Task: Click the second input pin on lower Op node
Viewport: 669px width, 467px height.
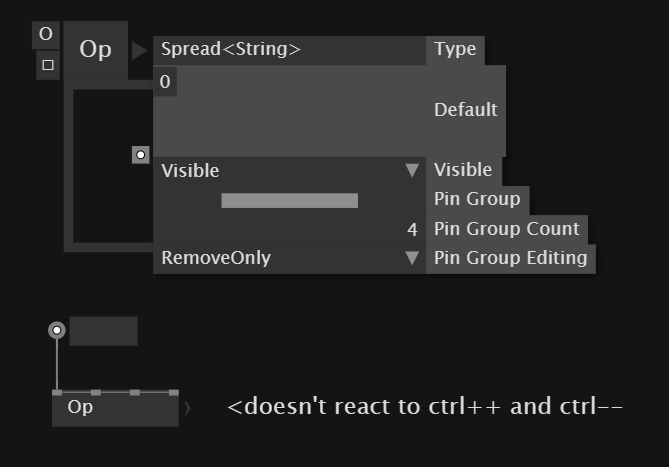Action: pyautogui.click(x=96, y=393)
